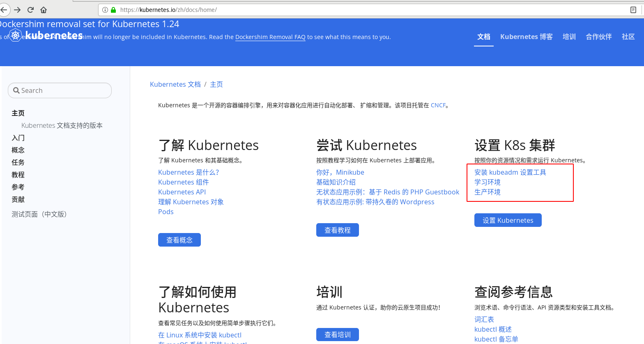Open 学习环境 link

pyautogui.click(x=488, y=182)
